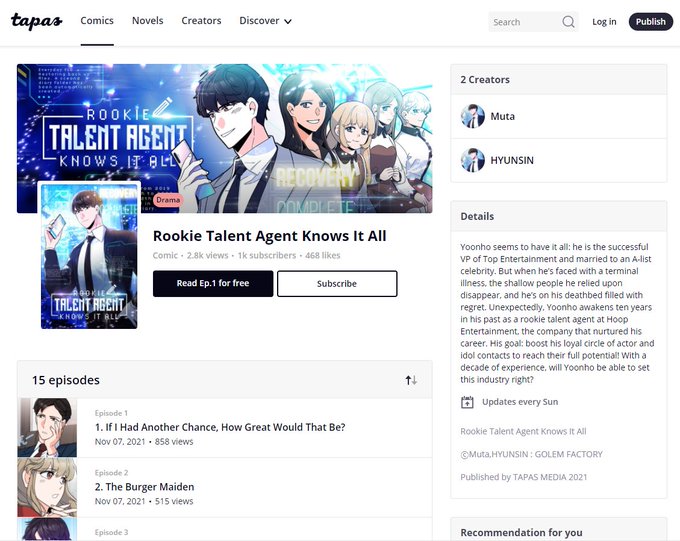Open 'The Burger Maiden' episode title
This screenshot has width=680, height=541.
pos(144,487)
